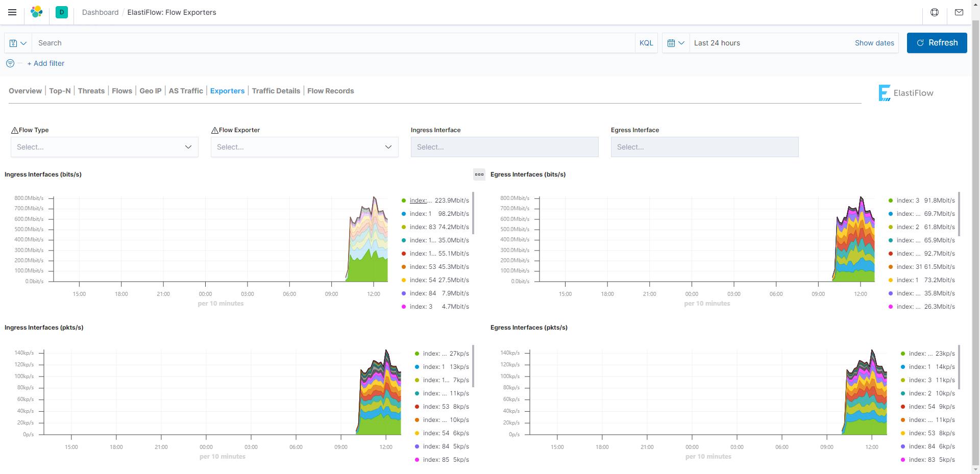The height and width of the screenshot is (474, 980).
Task: Click egress pkts index 83 5kp/s legend
Action: (x=928, y=460)
